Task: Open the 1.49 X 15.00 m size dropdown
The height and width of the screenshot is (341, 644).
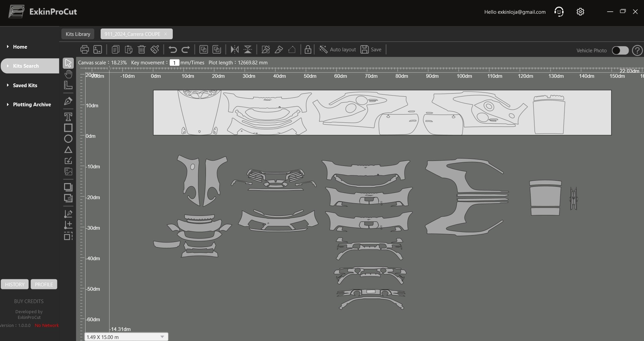Action: (x=126, y=337)
